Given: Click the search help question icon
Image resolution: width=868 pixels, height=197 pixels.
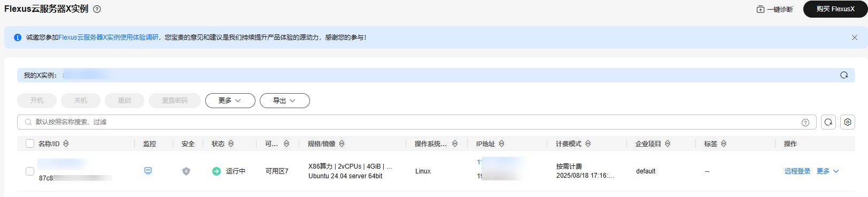Looking at the screenshot, I should coord(805,123).
